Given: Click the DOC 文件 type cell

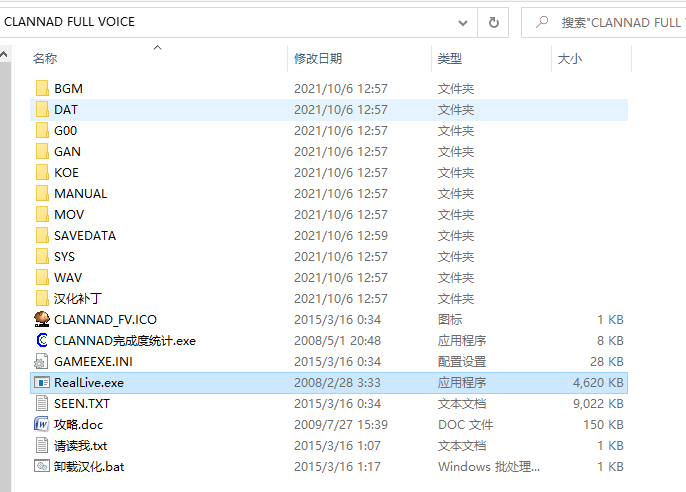Looking at the screenshot, I should click(466, 424).
